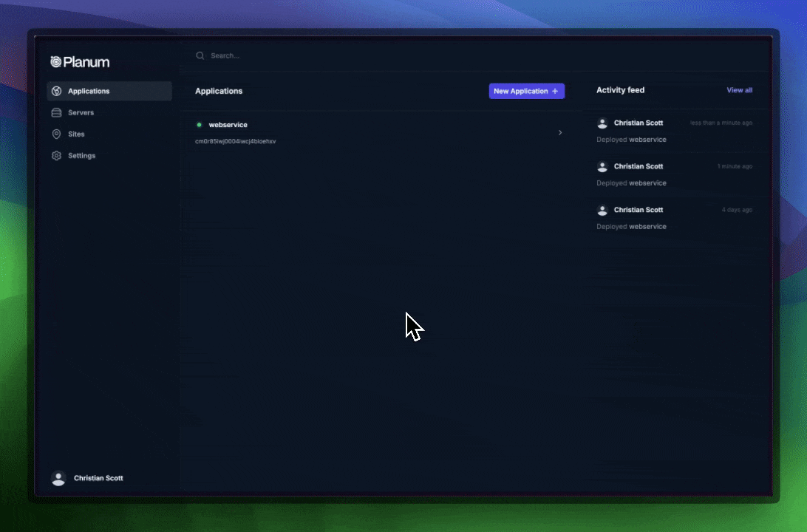Screen dimensions: 807x532
Task: Expand the webservice entry via its chevron
Action: pos(560,132)
